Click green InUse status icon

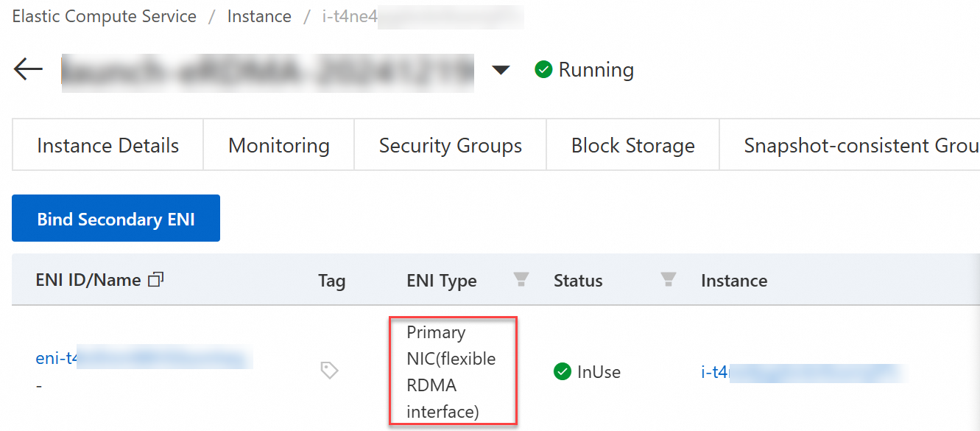point(563,372)
